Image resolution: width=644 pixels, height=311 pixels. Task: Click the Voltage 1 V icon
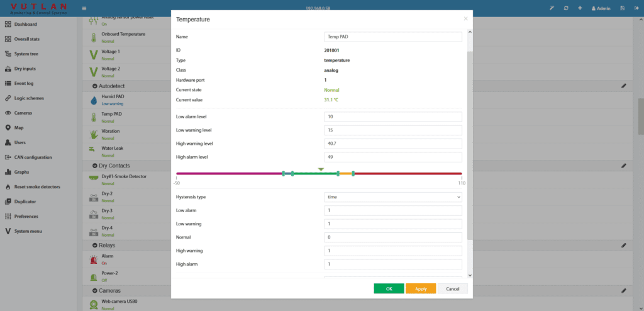point(94,55)
